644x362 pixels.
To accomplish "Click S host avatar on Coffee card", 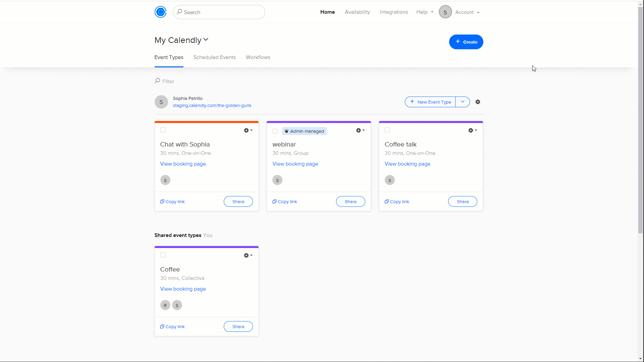I will pyautogui.click(x=177, y=305).
